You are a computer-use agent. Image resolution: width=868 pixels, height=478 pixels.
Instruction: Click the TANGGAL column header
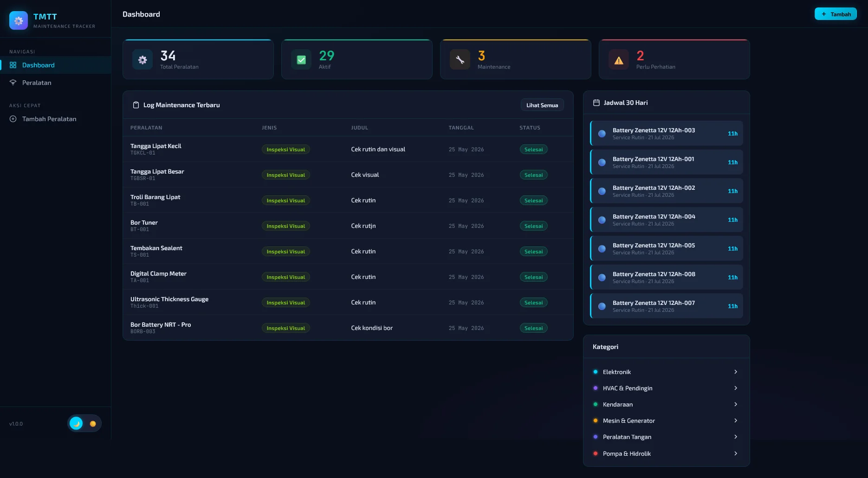pyautogui.click(x=461, y=128)
